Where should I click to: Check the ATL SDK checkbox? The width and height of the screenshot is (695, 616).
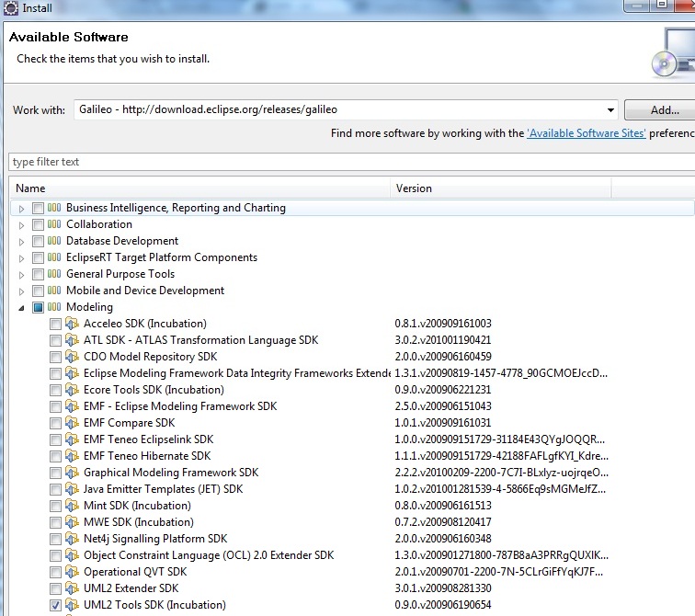tap(55, 340)
